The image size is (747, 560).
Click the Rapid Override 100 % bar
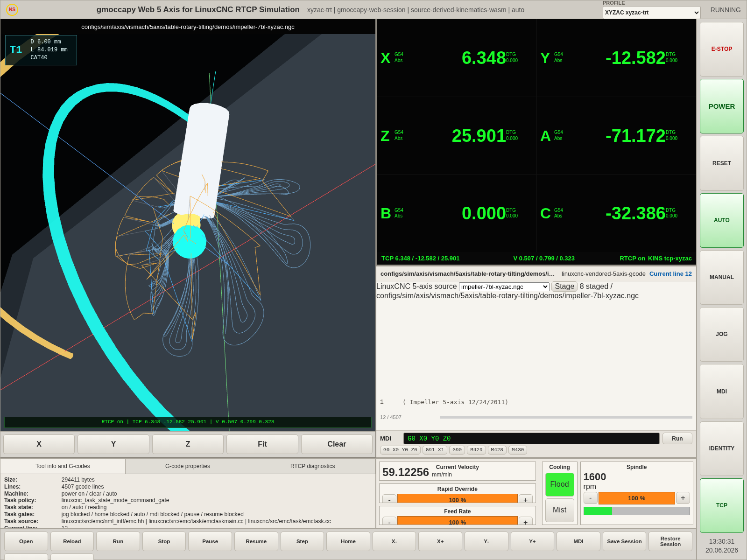pos(457,499)
